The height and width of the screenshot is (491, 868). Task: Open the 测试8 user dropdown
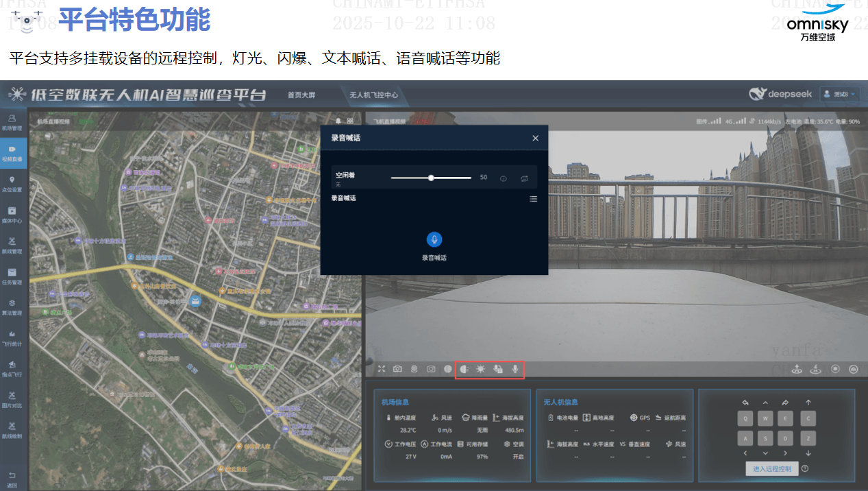pos(839,94)
